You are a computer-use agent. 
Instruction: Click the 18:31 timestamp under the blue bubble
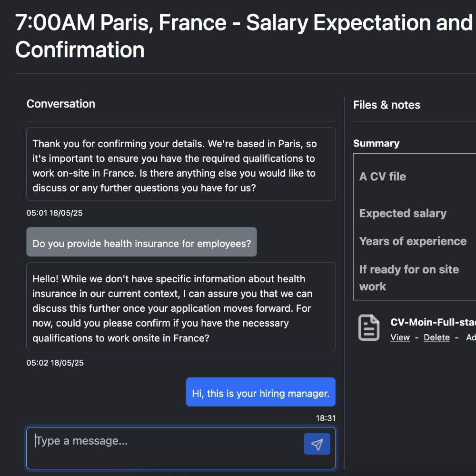click(326, 418)
